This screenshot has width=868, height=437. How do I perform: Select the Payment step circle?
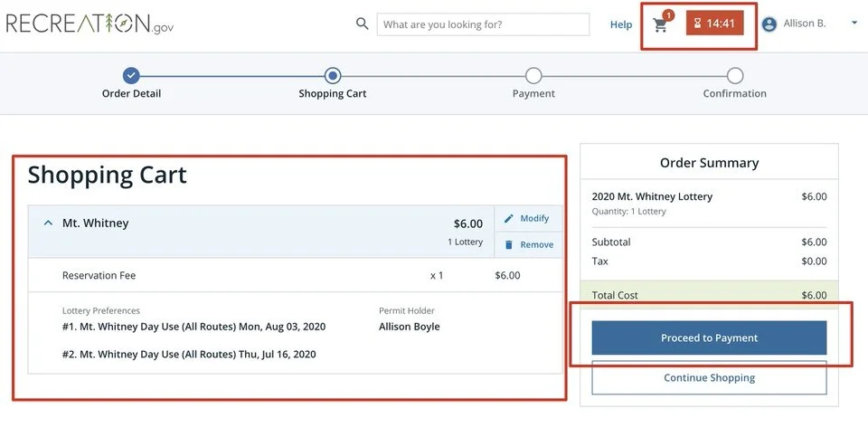[x=533, y=76]
